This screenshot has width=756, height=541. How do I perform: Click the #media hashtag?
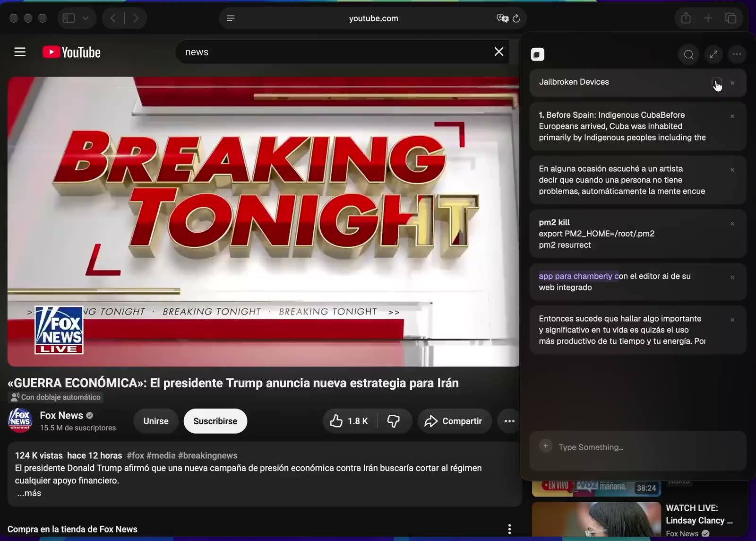pos(161,455)
